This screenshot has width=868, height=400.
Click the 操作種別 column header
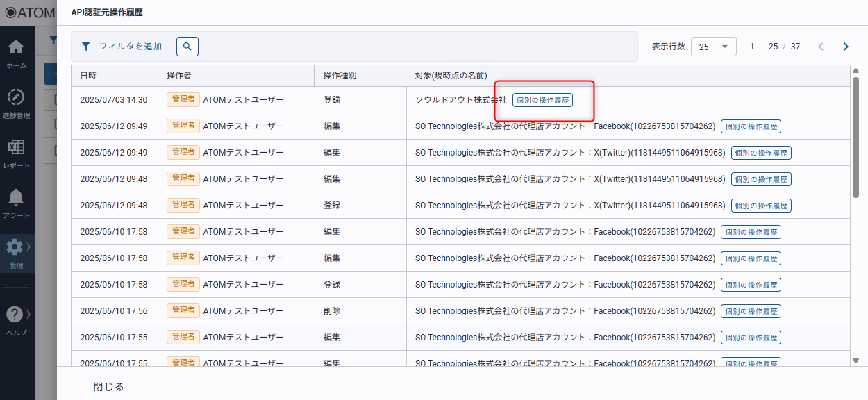click(x=340, y=76)
